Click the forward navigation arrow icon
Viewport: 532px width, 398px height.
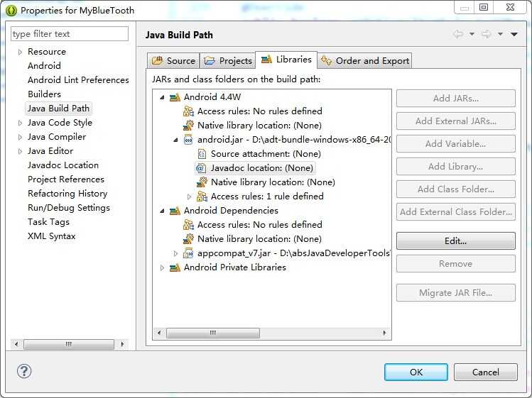[487, 34]
